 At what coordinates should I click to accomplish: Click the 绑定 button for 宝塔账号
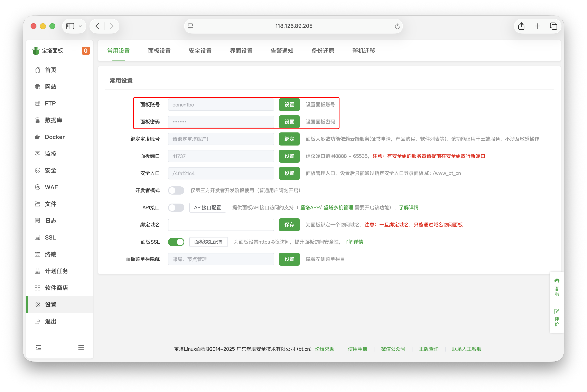click(x=289, y=139)
